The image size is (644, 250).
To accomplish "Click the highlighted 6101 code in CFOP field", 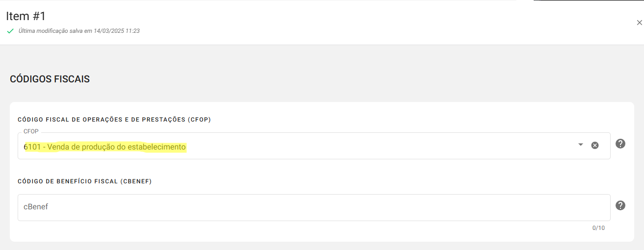I will coord(32,147).
